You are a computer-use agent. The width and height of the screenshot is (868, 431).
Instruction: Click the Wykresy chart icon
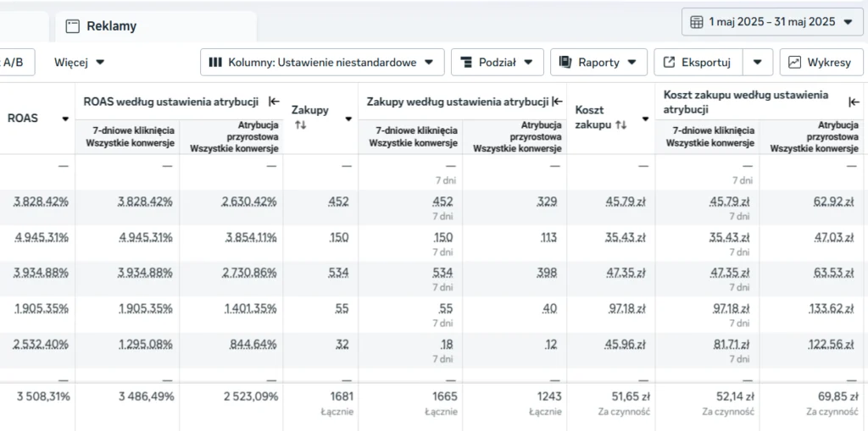coord(794,62)
